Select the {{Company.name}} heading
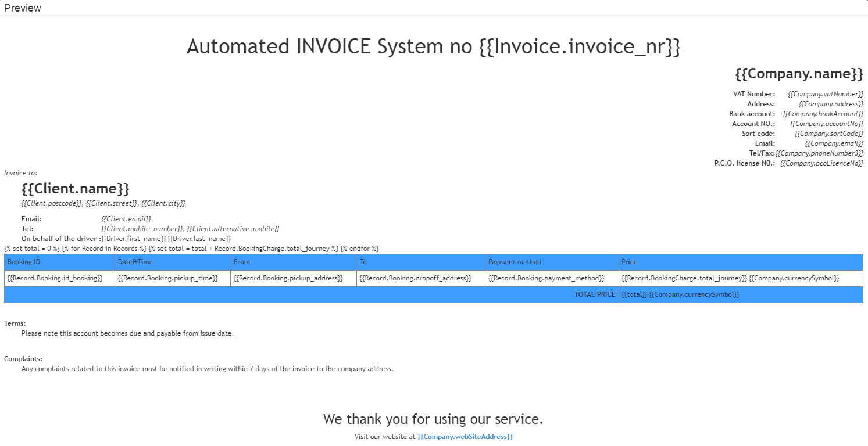The width and height of the screenshot is (868, 446). (x=799, y=74)
